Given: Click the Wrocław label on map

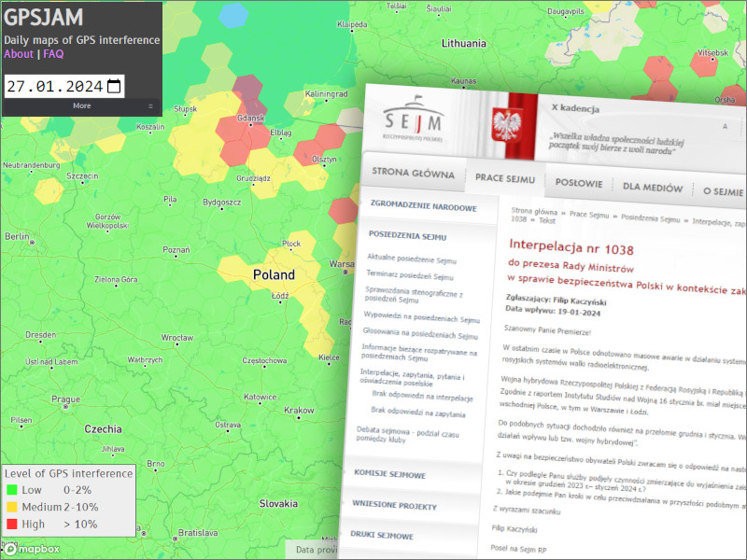Looking at the screenshot, I should [177, 338].
